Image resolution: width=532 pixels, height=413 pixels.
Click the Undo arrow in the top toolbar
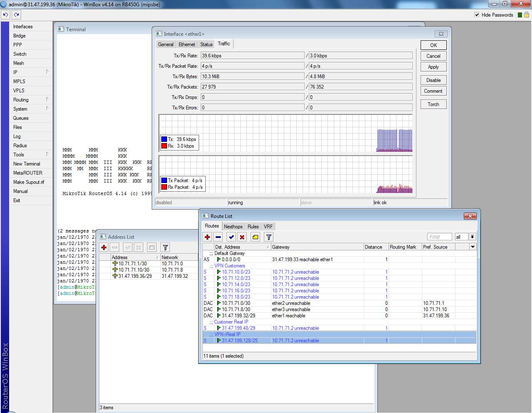[5, 15]
